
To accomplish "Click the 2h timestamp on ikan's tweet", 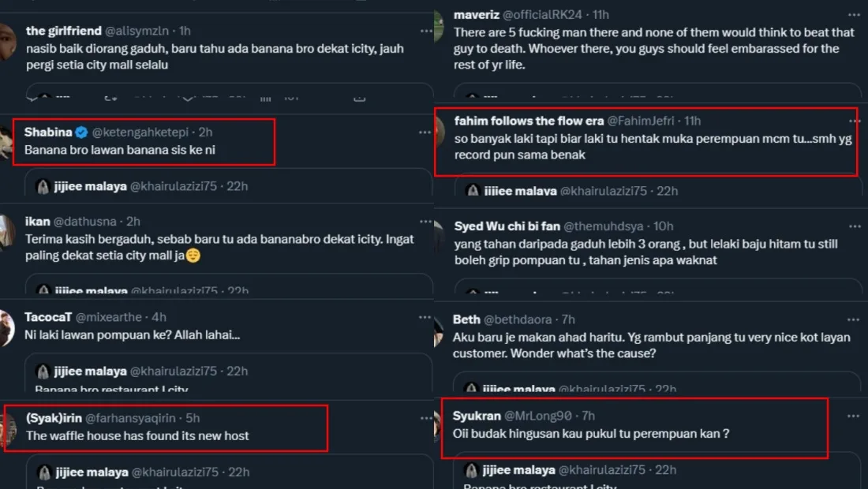I will tap(133, 222).
